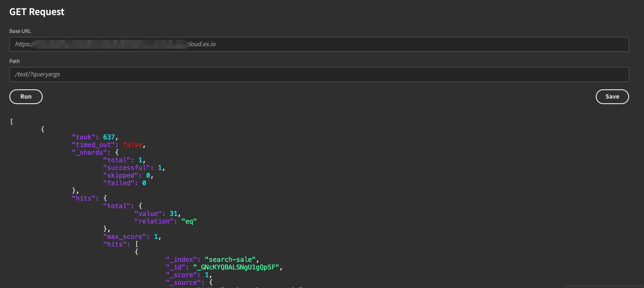Click the red false value of timed_out

132,145
